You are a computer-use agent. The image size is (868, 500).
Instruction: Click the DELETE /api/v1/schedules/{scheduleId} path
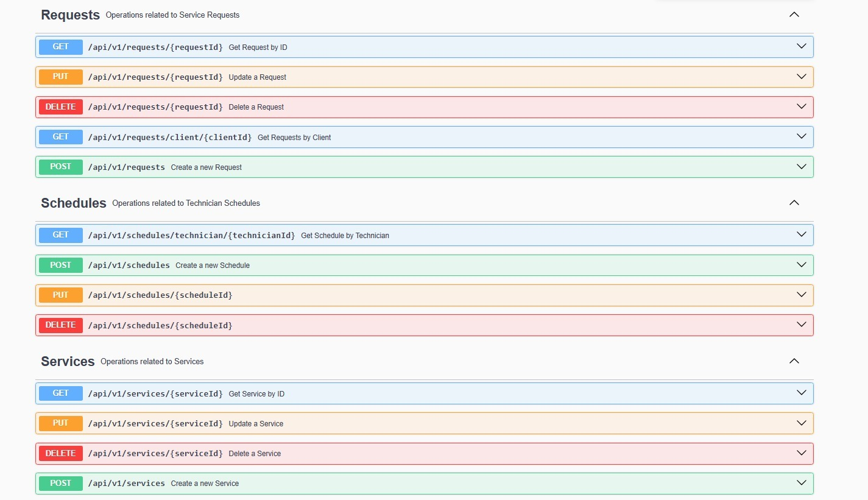pyautogui.click(x=160, y=325)
